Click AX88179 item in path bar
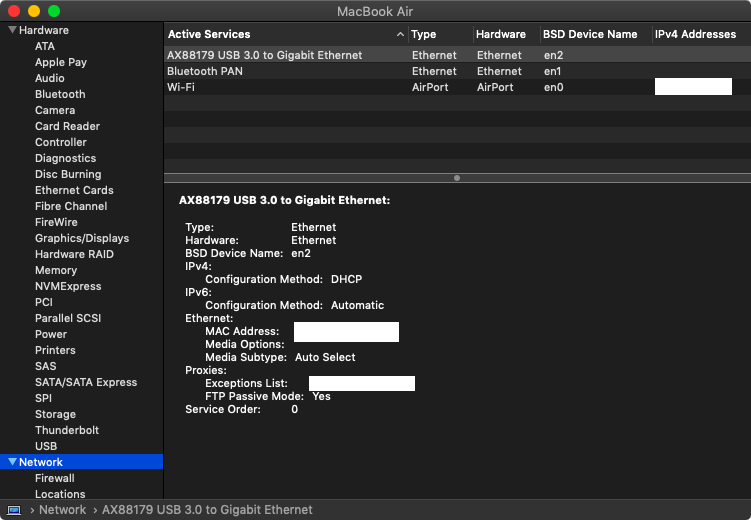This screenshot has width=751, height=520. coord(207,510)
